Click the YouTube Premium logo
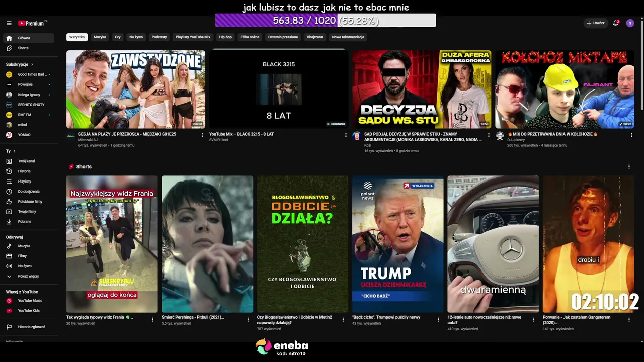 point(31,23)
